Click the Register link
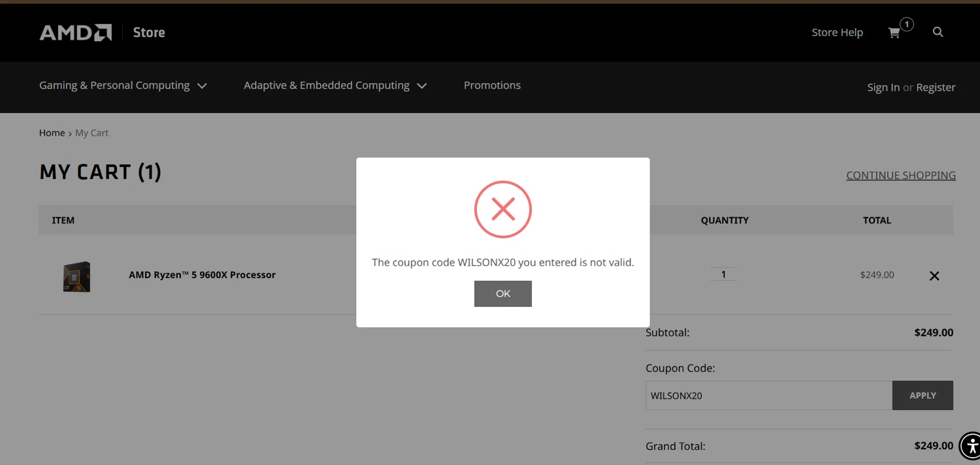Screen dimensions: 980x465 pos(936,88)
